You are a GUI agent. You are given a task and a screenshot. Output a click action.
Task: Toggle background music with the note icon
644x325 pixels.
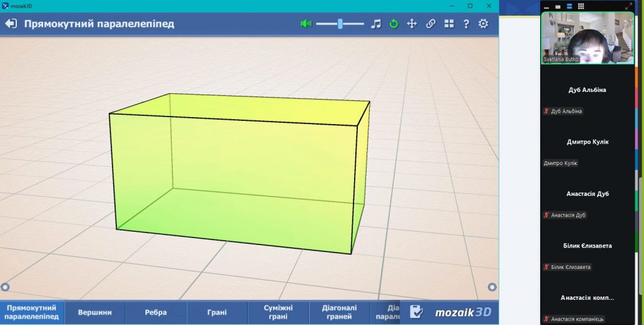(x=376, y=24)
